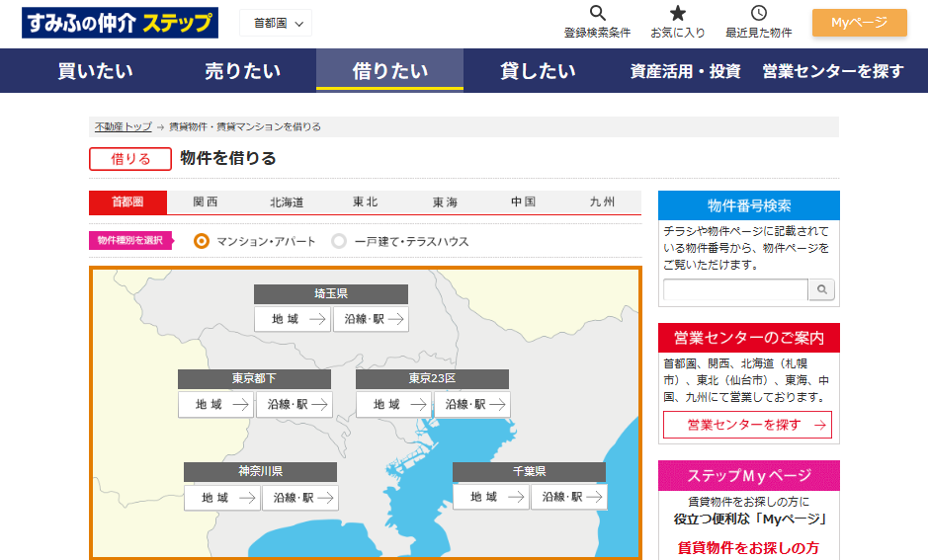This screenshot has width=928, height=560.
Task: Open recently viewed properties clock icon
Action: [758, 14]
